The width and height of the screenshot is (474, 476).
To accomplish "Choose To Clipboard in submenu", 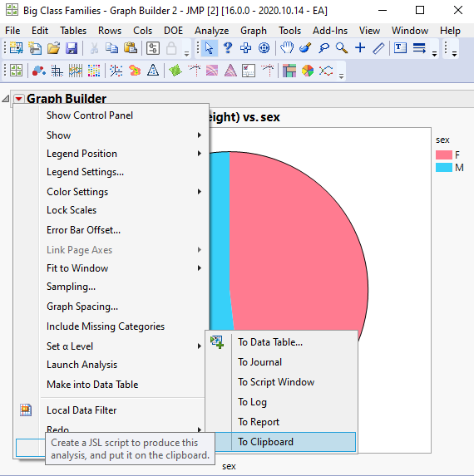I will pyautogui.click(x=281, y=442).
